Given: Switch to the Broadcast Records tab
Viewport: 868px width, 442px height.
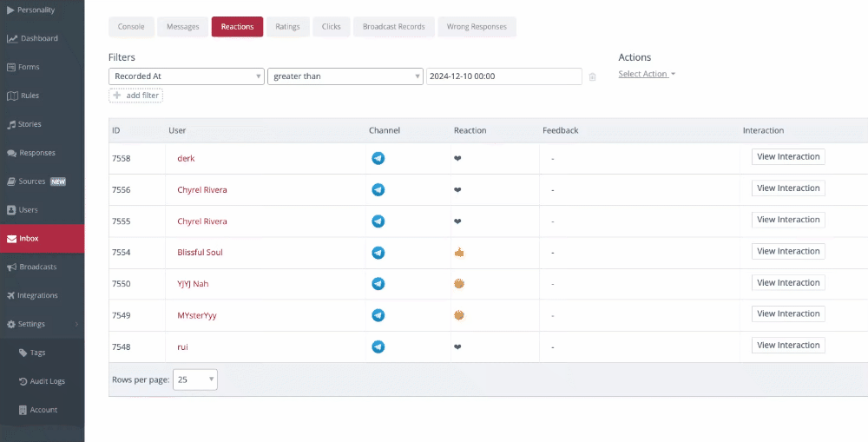Looking at the screenshot, I should tap(393, 27).
